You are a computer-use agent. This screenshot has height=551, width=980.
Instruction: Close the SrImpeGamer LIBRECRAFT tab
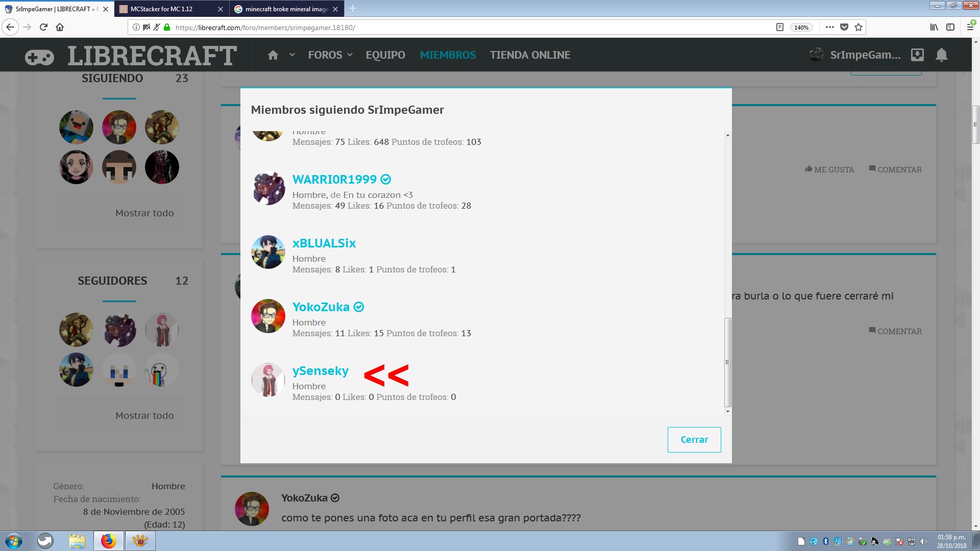tap(106, 9)
